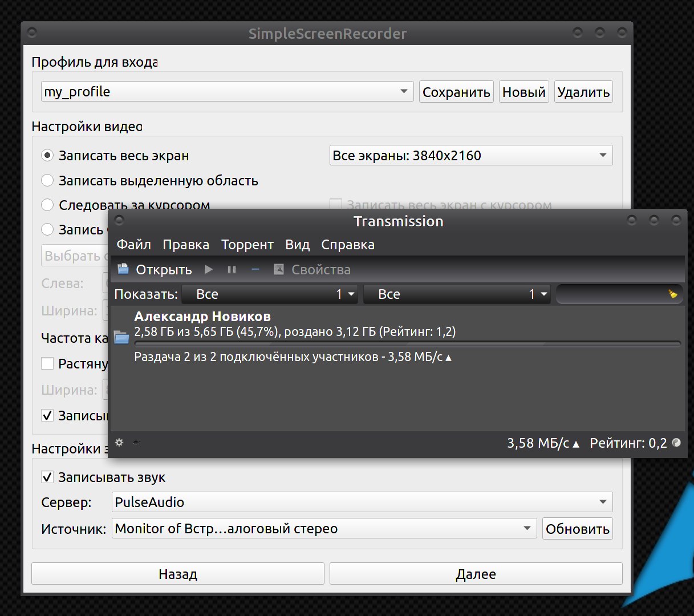This screenshot has width=694, height=616.
Task: Open the Справка menu
Action: click(348, 245)
